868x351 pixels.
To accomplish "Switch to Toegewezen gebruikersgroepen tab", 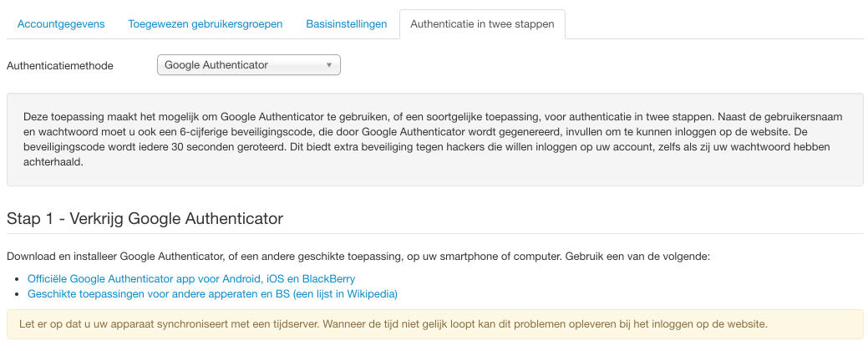I will tap(206, 24).
